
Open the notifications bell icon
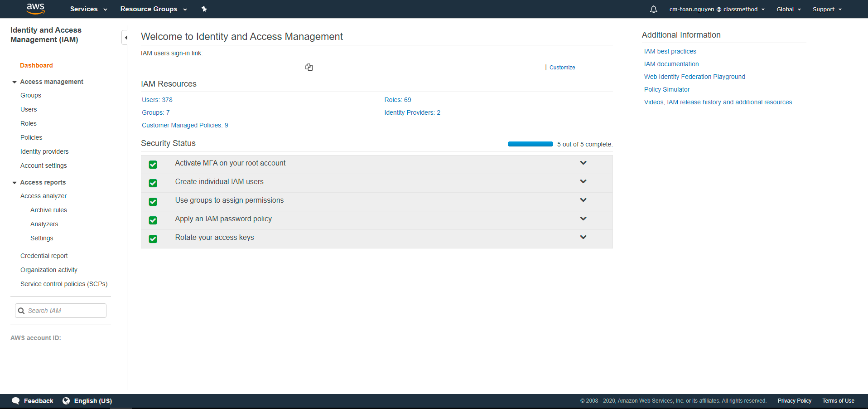tap(653, 10)
